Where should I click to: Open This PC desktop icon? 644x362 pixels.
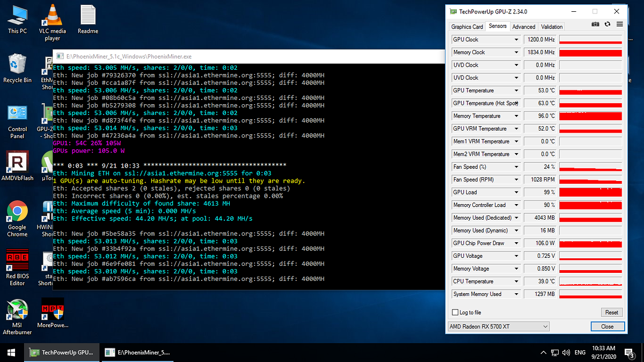(17, 19)
